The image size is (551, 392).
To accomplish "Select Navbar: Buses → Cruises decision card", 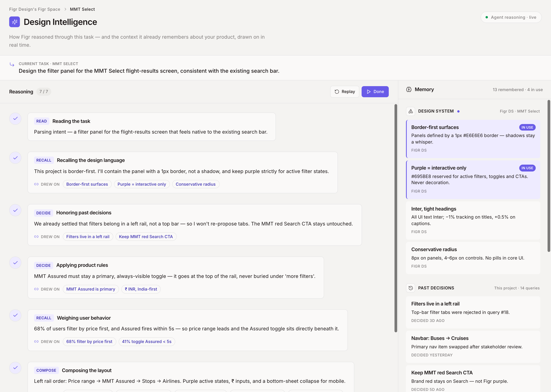I will 473,347.
